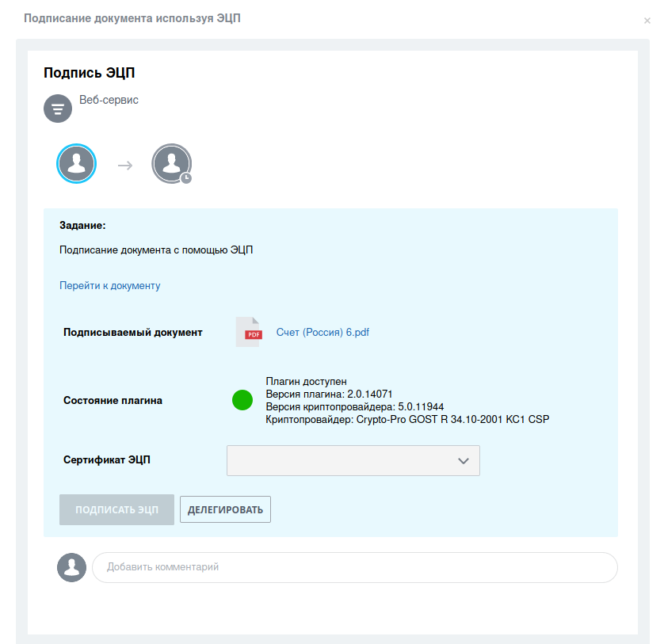Click the arrow between the two avatars
664x644 pixels.
[124, 163]
